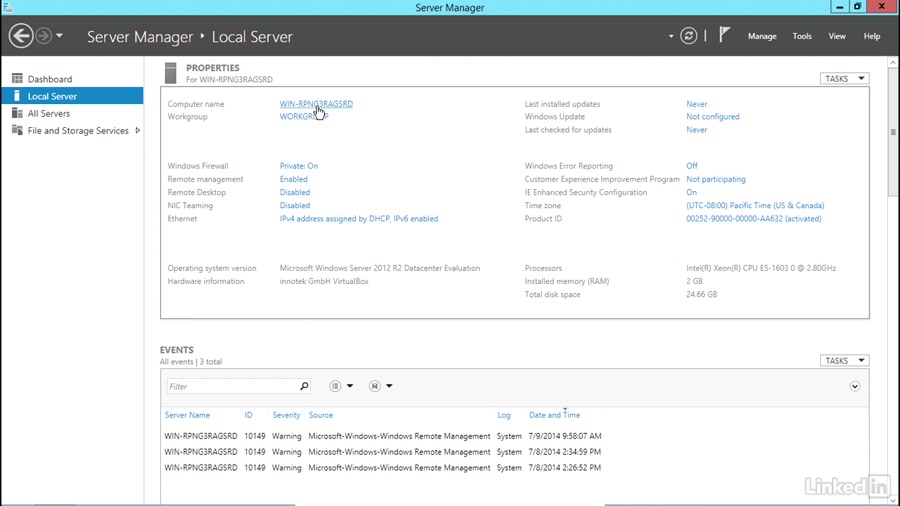Click the Ethernet IPv4 address link
Viewport: 900px width, 506px height.
pos(359,219)
